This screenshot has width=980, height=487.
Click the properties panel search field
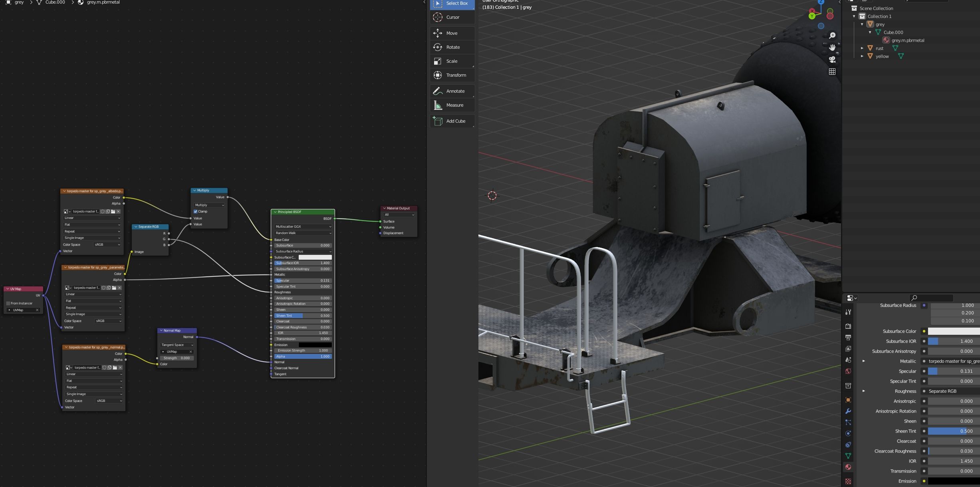[931, 298]
